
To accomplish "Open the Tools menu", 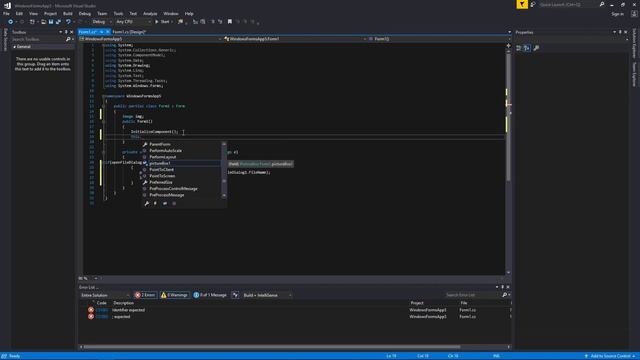I will click(x=118, y=13).
